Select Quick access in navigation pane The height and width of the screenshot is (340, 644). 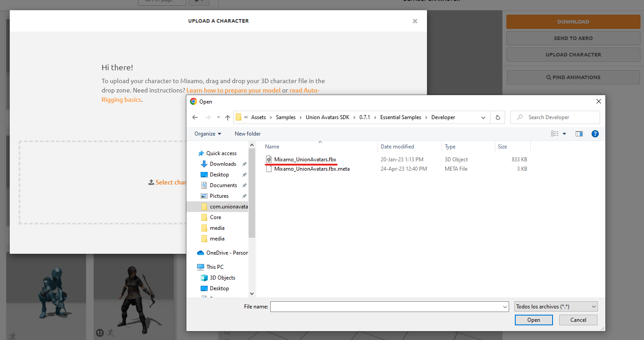click(221, 153)
